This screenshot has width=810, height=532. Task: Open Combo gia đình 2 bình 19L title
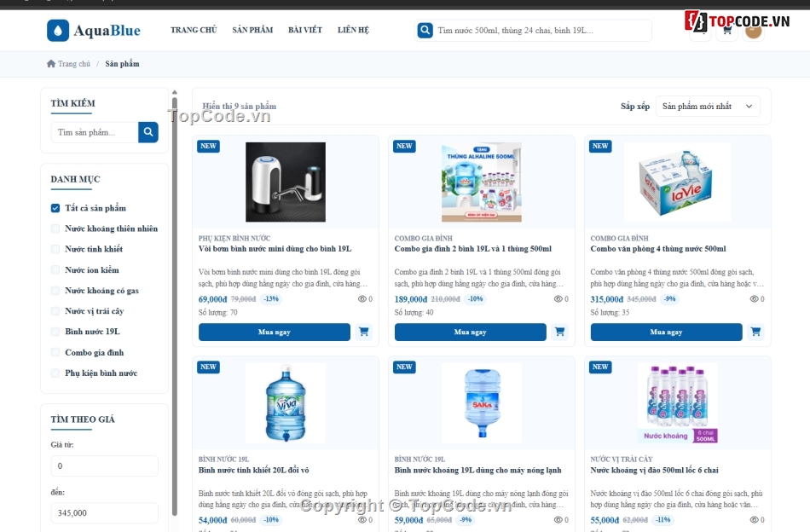coord(472,249)
